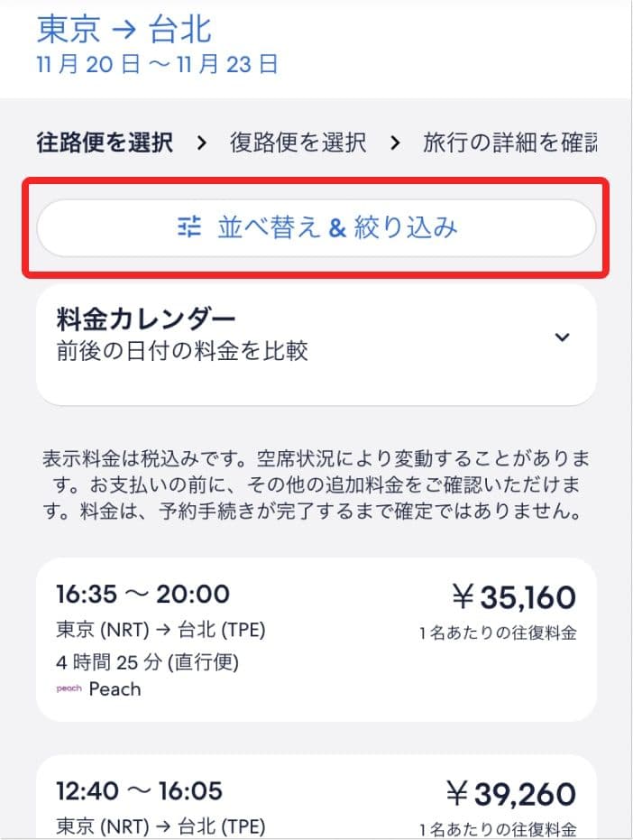
Task: Click the filter sliders icon
Action: tap(189, 227)
